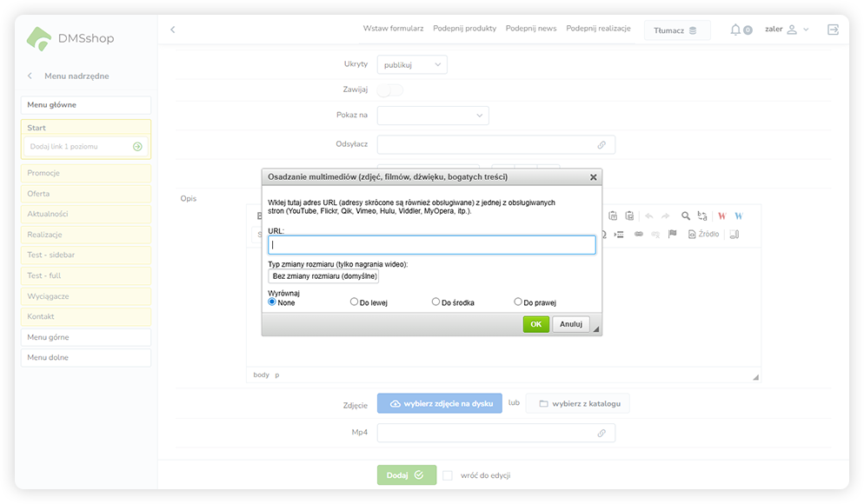The width and height of the screenshot is (864, 504).
Task: Toggle the Zawijaj switch
Action: pos(389,90)
